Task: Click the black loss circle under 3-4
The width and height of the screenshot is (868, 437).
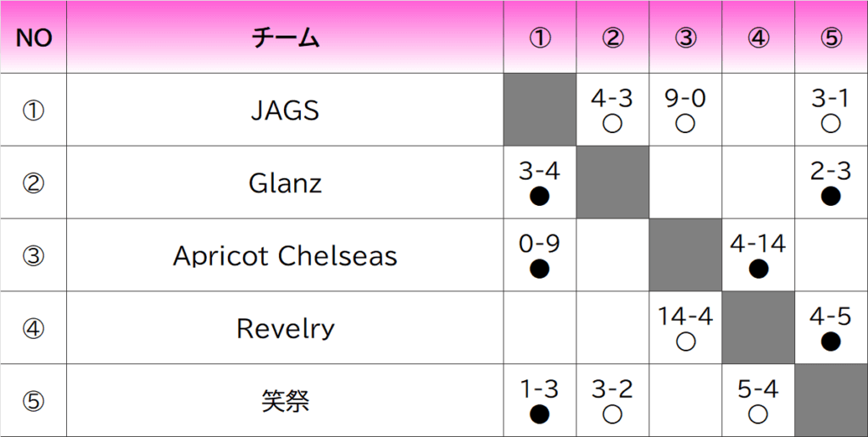Action: tap(539, 197)
